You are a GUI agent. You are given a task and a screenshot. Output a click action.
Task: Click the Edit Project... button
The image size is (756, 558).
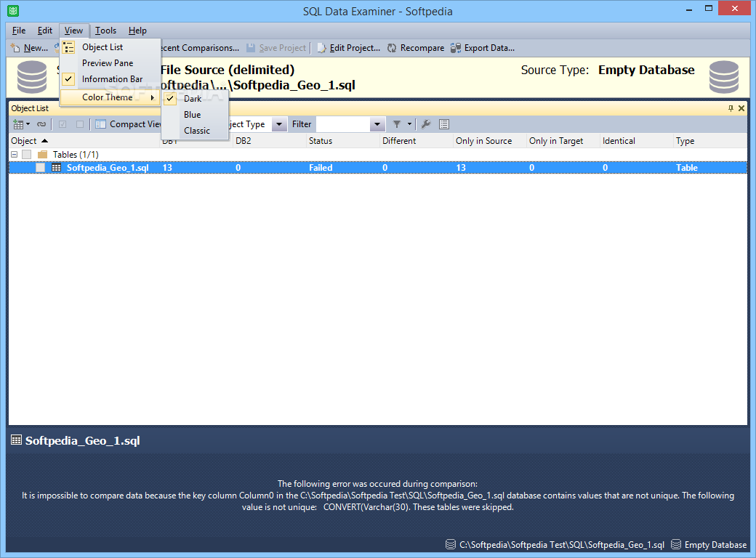pos(349,48)
